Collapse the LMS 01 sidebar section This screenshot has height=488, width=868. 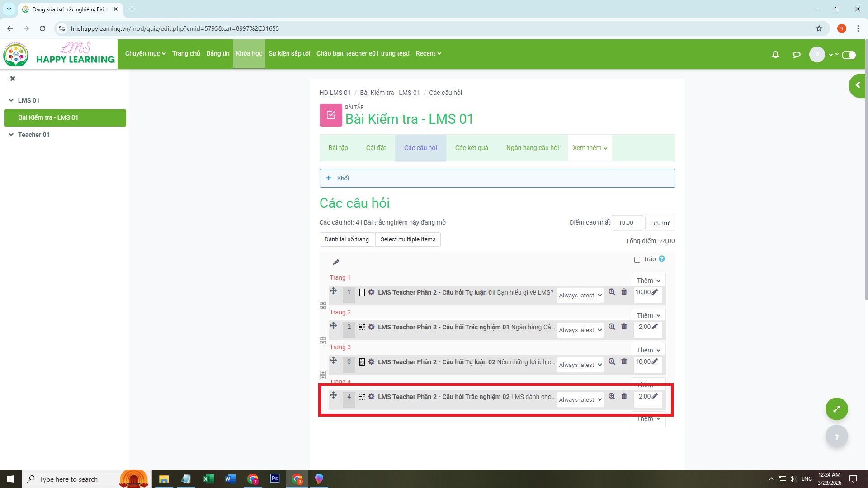[x=11, y=100]
